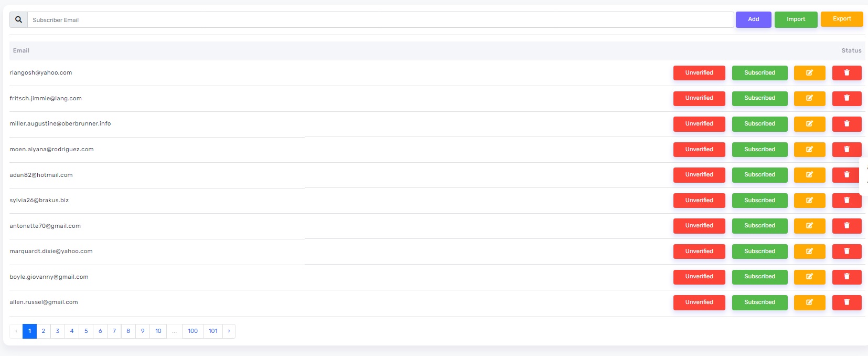The height and width of the screenshot is (356, 868).
Task: Select page 100 in pagination
Action: [x=193, y=331]
